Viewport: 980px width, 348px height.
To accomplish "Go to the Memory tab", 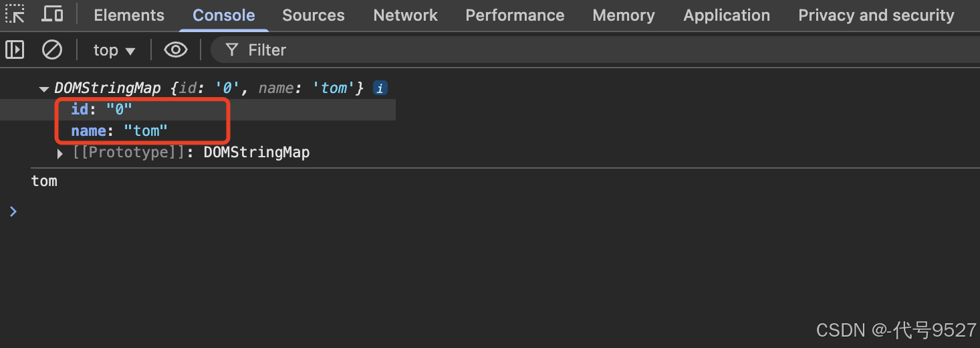I will [x=624, y=15].
